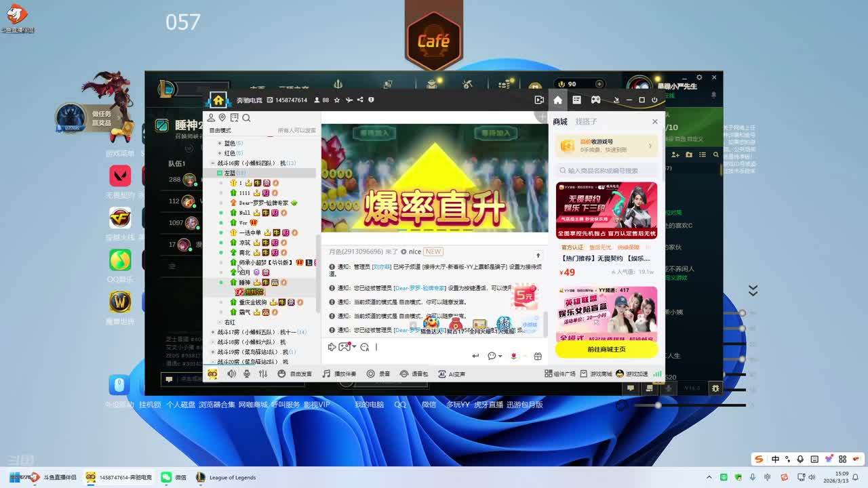Click the YY owl icon in bottom bar
This screenshot has height=488, width=868.
tap(212, 373)
